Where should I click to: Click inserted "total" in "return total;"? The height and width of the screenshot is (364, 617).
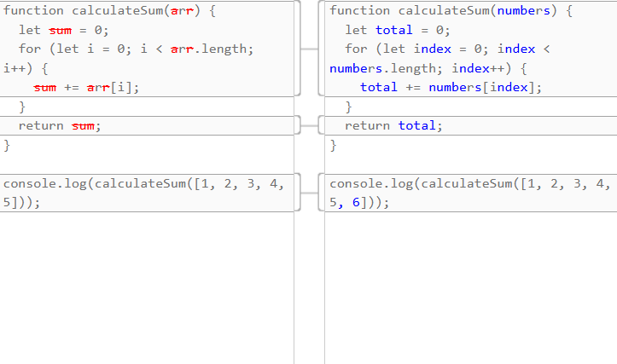416,126
